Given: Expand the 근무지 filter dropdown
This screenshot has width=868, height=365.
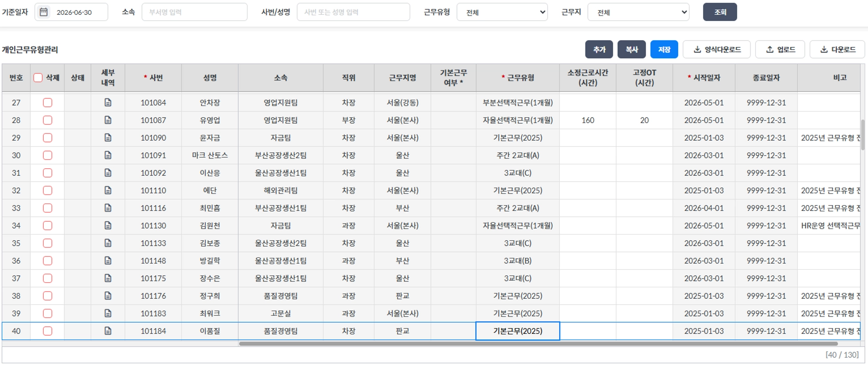Looking at the screenshot, I should coord(638,12).
